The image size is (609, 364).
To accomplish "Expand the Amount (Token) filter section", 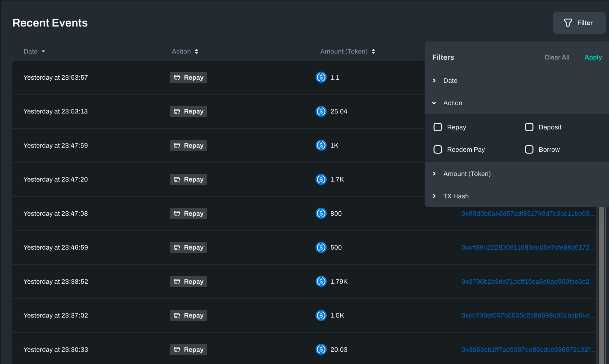I will click(x=435, y=174).
